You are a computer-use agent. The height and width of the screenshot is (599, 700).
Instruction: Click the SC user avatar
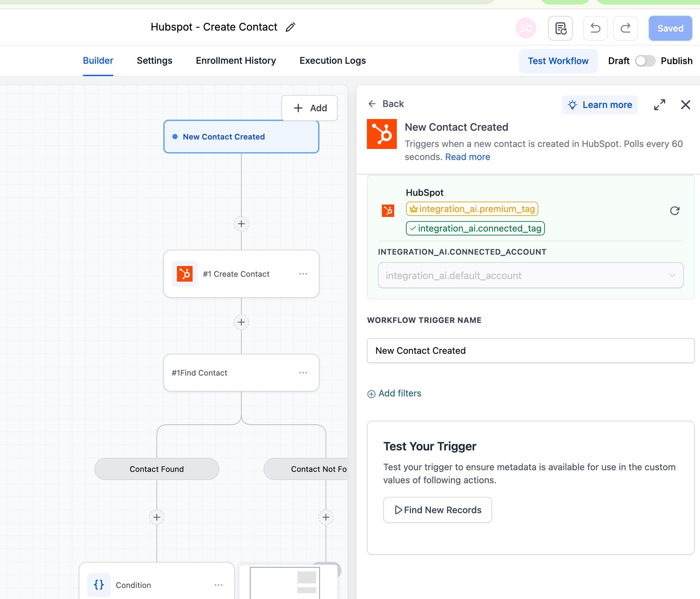[x=526, y=28]
